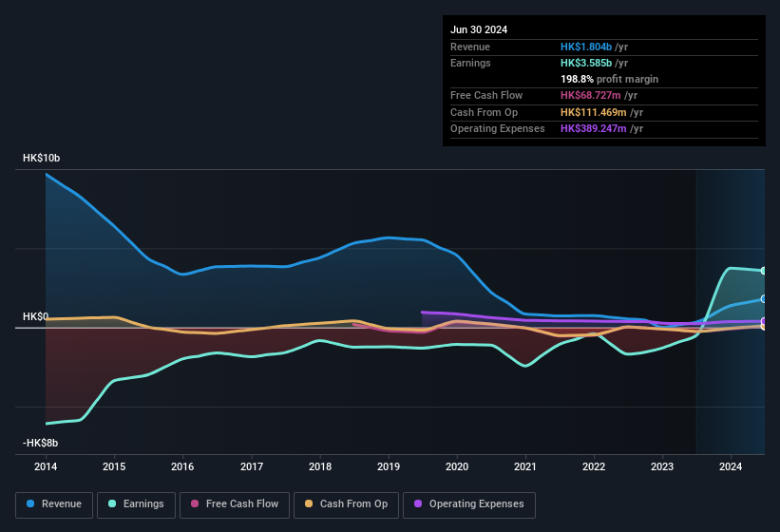Click the Jun 30 2024 tooltip date
Viewport: 780px width, 532px height.
(479, 29)
